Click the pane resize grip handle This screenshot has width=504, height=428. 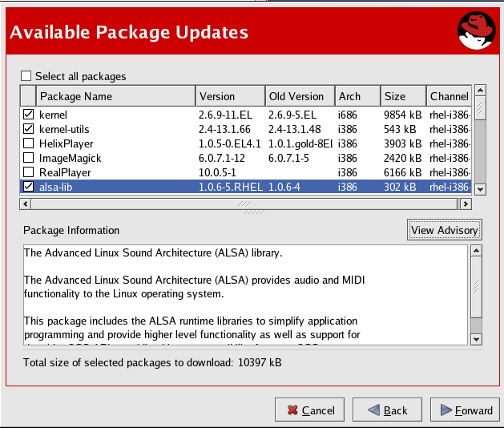click(x=252, y=212)
